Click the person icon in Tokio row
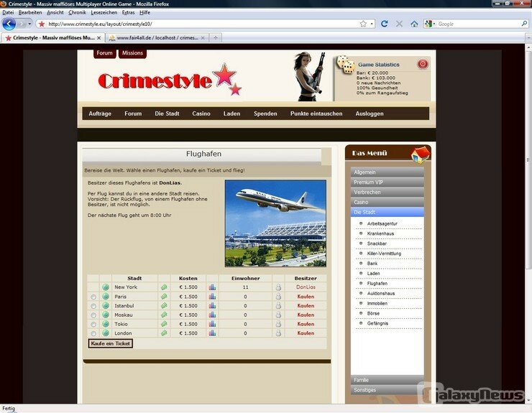 coord(278,324)
